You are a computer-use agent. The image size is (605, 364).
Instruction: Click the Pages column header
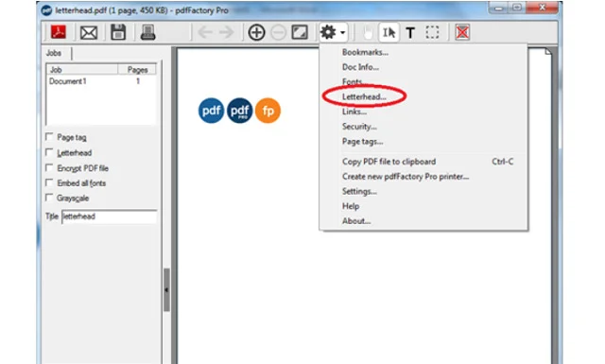(137, 69)
